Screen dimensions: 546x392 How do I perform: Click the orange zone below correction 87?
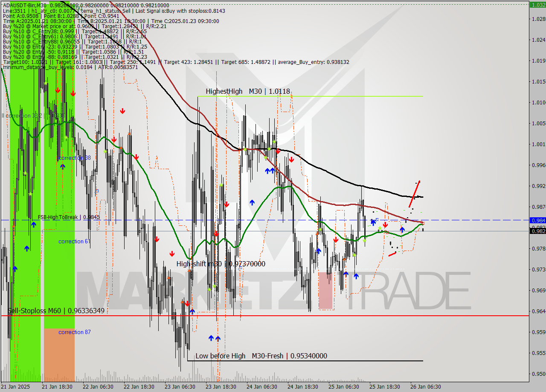pyautogui.click(x=59, y=355)
